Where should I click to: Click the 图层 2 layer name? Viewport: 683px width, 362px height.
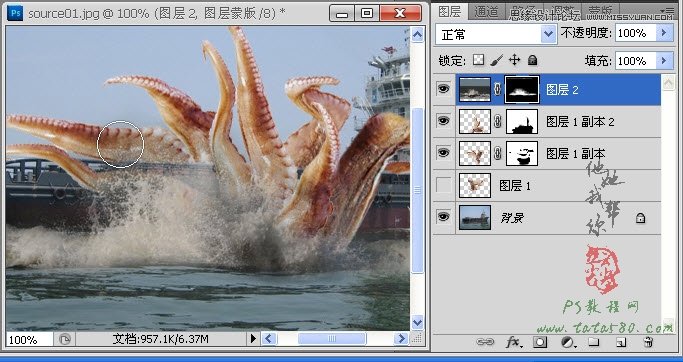tap(562, 89)
